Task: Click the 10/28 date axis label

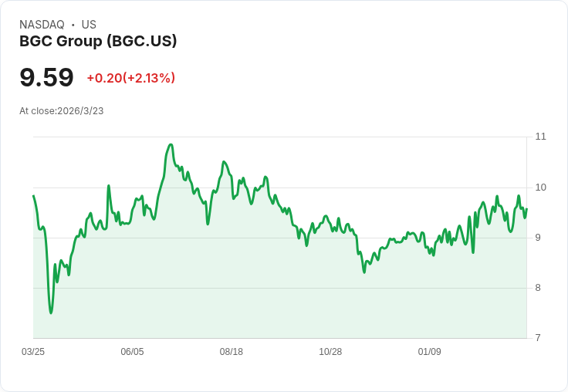Action: click(x=330, y=351)
